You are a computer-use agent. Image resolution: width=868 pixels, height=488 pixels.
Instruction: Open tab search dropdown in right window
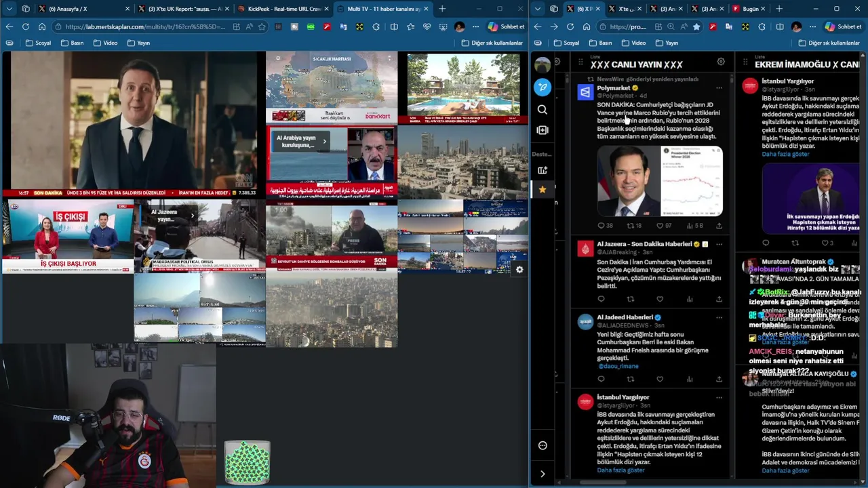(x=538, y=9)
